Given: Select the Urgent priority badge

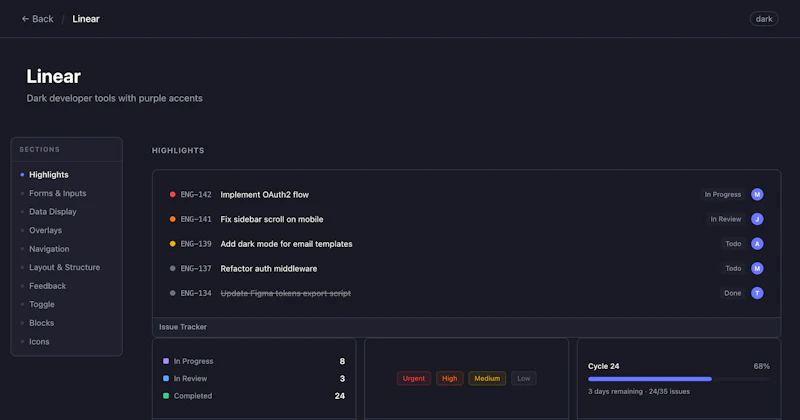Looking at the screenshot, I should [414, 378].
